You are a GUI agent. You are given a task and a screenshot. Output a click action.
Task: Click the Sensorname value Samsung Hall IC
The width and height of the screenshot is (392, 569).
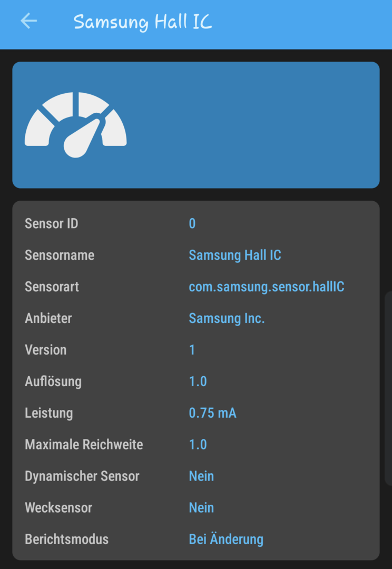235,255
